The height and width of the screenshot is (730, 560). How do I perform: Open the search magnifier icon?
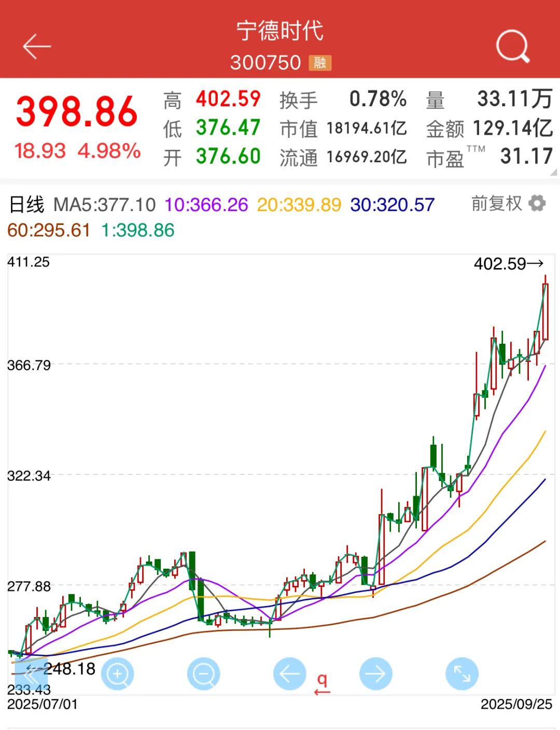click(x=512, y=46)
